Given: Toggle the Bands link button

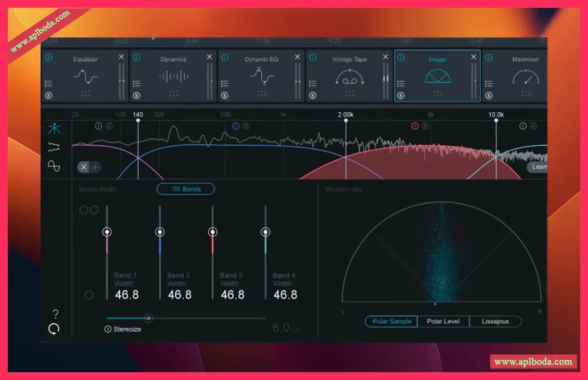Looking at the screenshot, I should (186, 189).
